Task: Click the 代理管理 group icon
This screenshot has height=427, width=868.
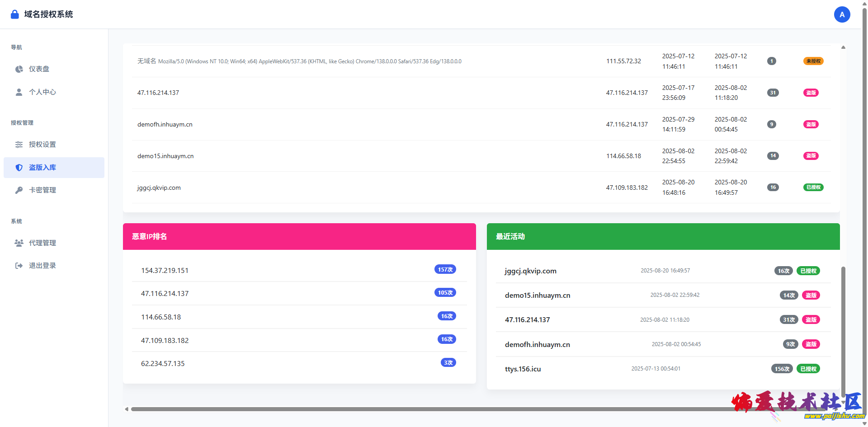Action: coord(19,243)
